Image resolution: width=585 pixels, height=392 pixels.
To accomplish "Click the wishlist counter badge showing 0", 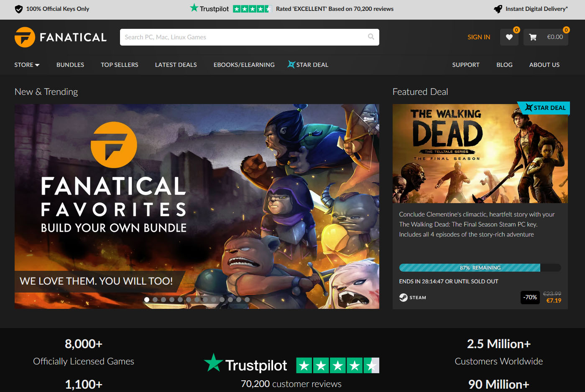I will 516,30.
